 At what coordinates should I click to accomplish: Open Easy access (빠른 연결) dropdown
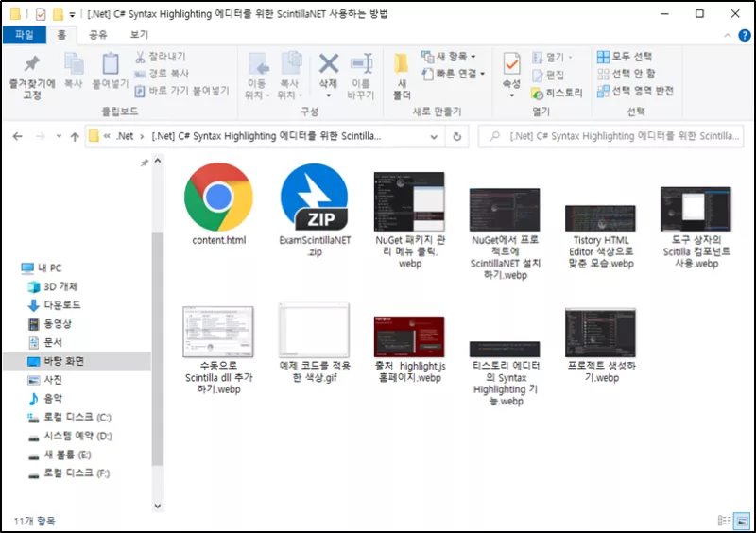point(454,74)
